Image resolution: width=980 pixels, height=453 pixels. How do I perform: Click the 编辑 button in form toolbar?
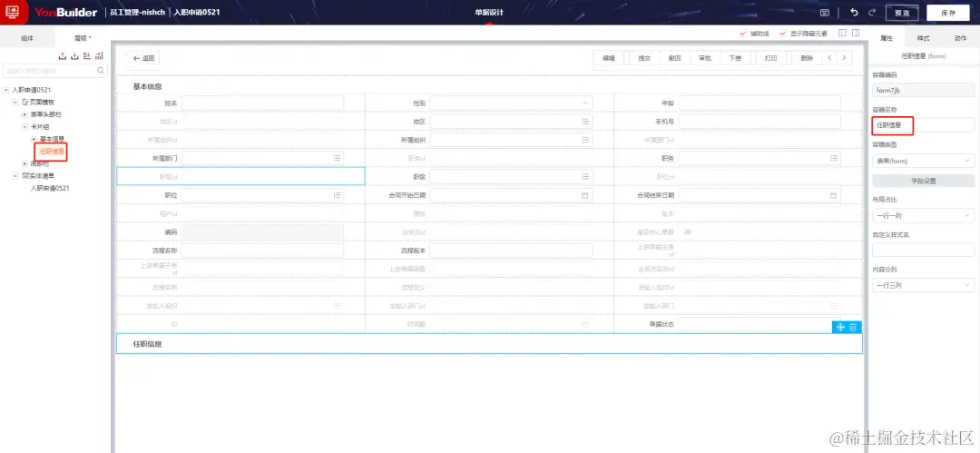point(609,58)
